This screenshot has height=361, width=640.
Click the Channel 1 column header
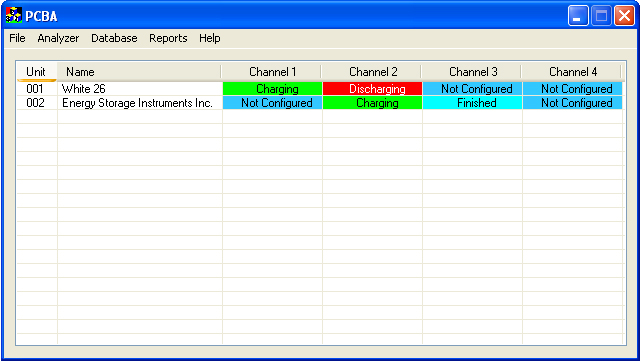pyautogui.click(x=272, y=72)
